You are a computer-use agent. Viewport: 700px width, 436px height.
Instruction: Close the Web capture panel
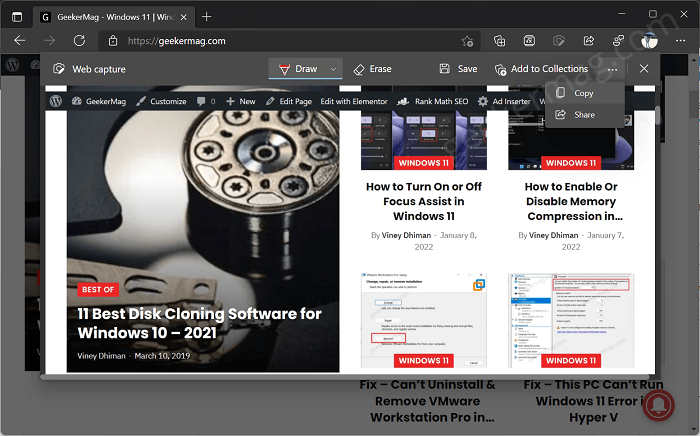(644, 69)
